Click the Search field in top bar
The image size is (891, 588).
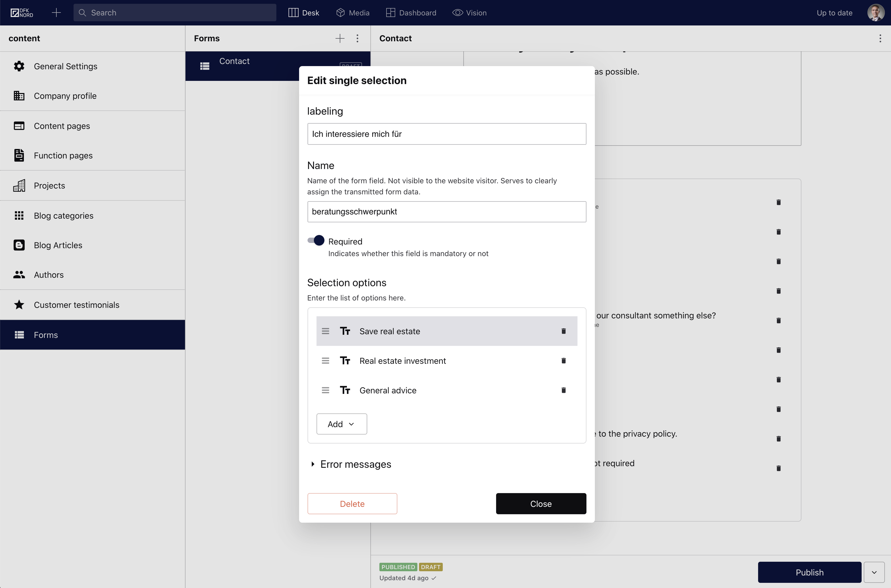[x=175, y=13]
